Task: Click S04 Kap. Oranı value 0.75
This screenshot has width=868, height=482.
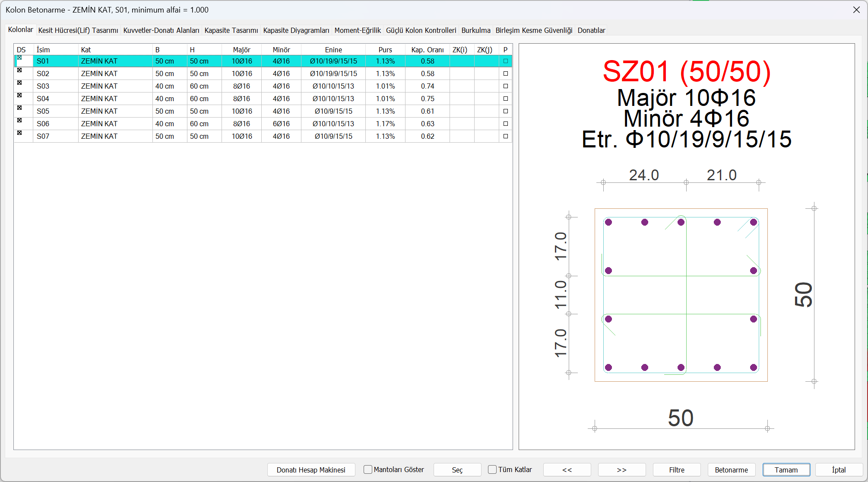Action: point(428,99)
